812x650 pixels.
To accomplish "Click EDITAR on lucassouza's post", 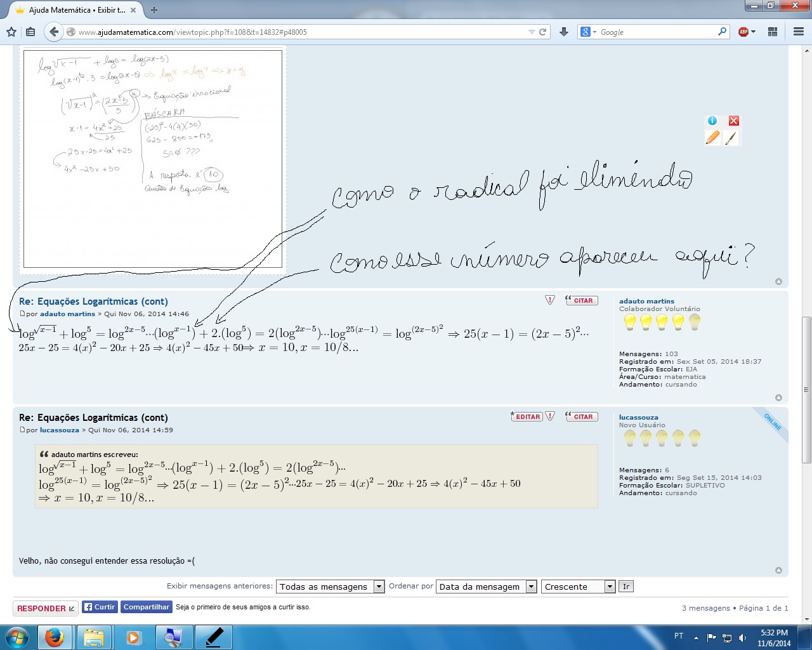I will click(x=527, y=416).
